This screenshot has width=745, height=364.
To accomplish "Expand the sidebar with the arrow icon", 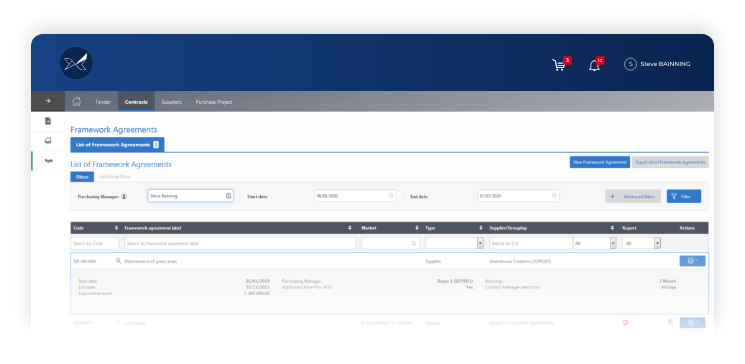I will [48, 101].
